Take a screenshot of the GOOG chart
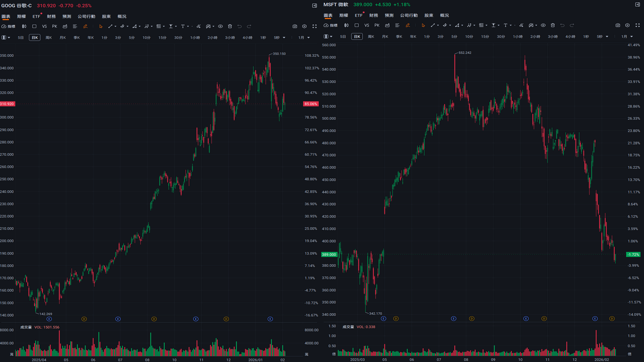This screenshot has width=644, height=362. 295,27
